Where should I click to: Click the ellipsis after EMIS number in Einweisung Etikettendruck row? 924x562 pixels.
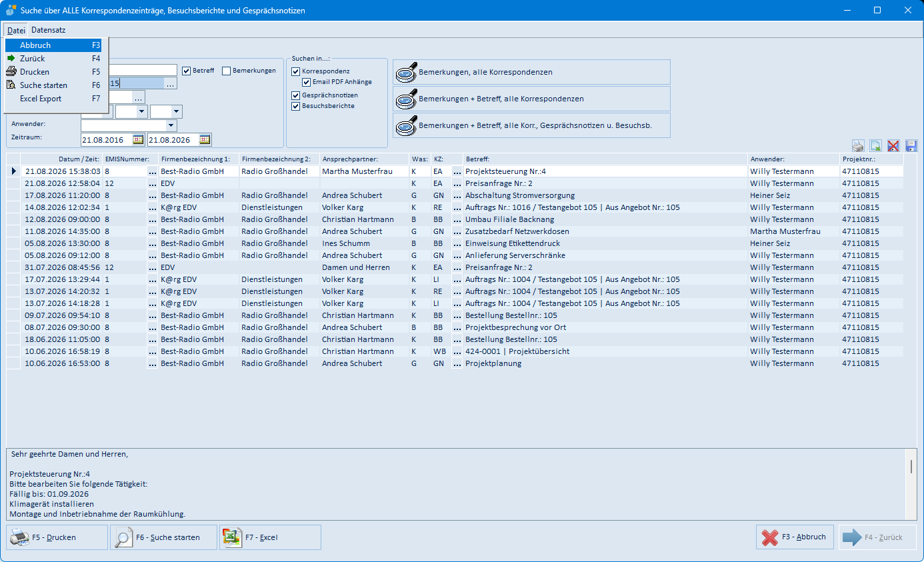(152, 243)
